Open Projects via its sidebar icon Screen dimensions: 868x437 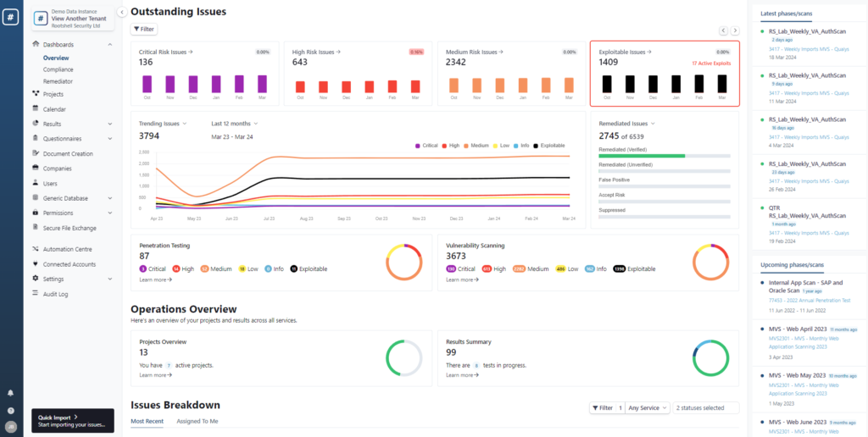pyautogui.click(x=36, y=94)
